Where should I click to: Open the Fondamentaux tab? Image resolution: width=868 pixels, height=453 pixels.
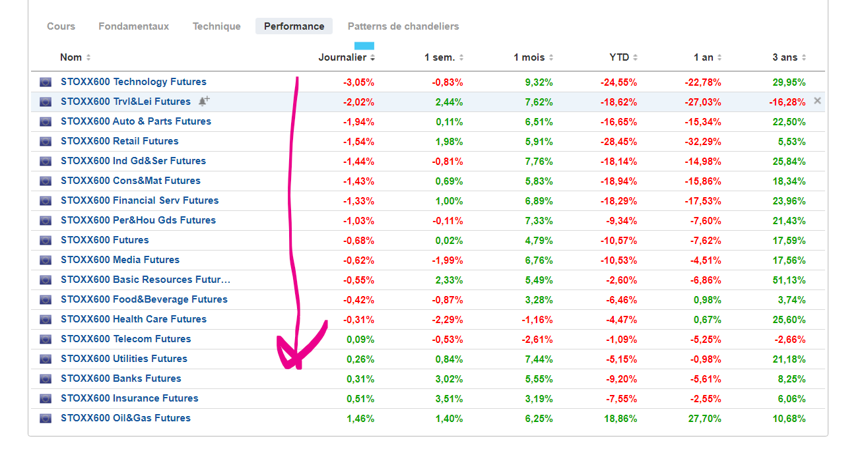[x=134, y=26]
